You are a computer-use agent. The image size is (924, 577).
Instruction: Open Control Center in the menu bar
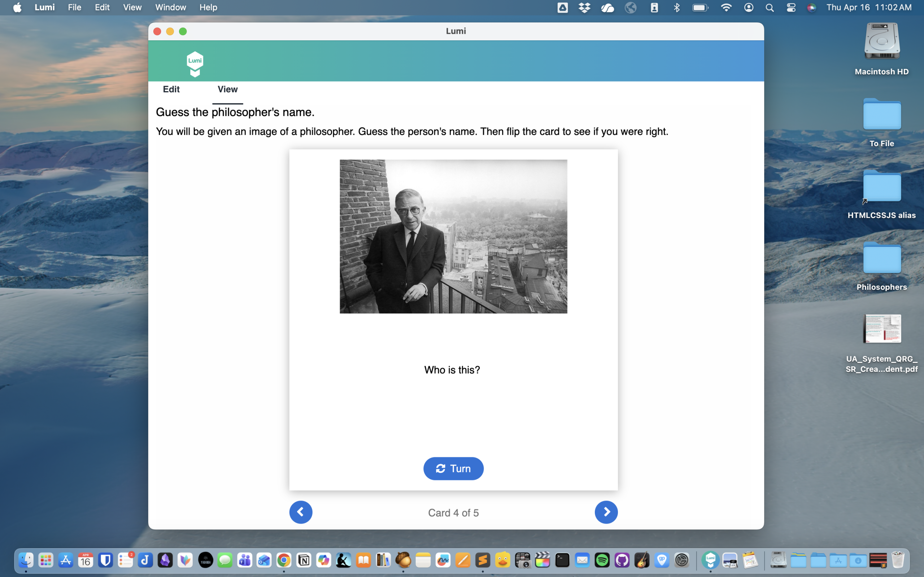791,7
